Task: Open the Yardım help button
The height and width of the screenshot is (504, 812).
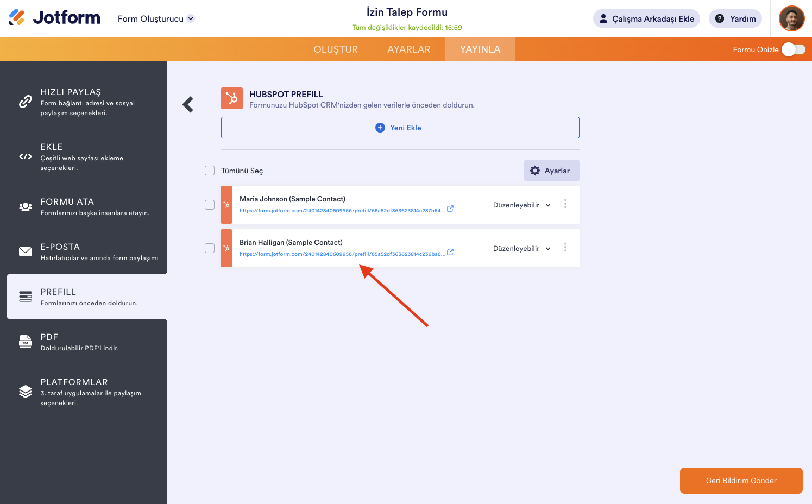Action: coord(735,18)
